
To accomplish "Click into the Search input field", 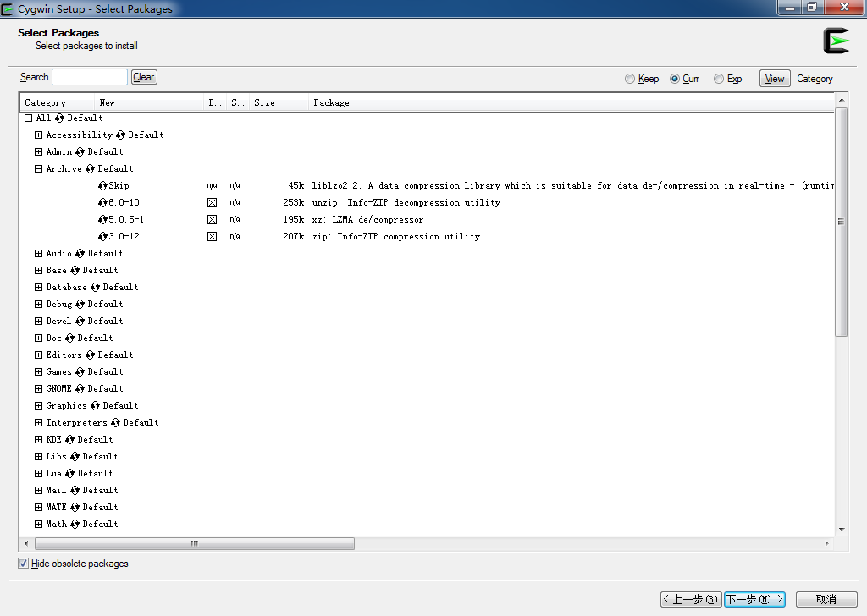I will point(90,77).
